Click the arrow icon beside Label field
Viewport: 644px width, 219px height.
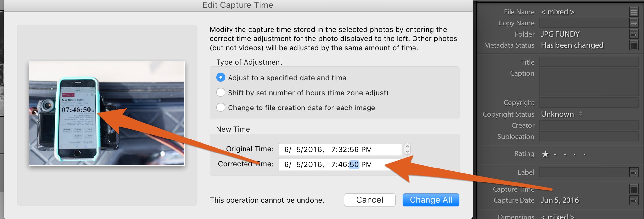(x=634, y=172)
